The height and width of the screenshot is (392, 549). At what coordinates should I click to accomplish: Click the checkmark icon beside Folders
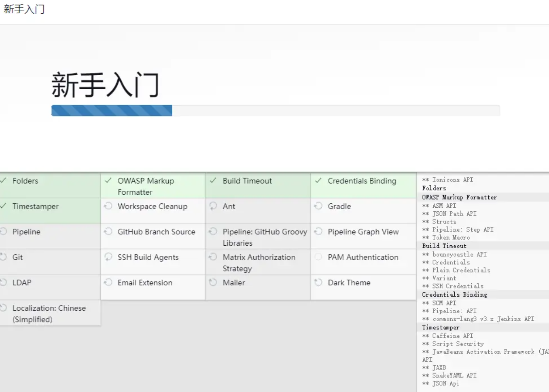[x=3, y=181]
